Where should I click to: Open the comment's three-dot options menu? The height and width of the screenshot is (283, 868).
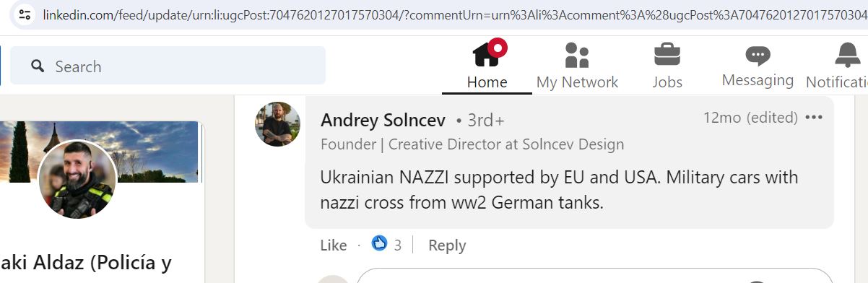[814, 118]
